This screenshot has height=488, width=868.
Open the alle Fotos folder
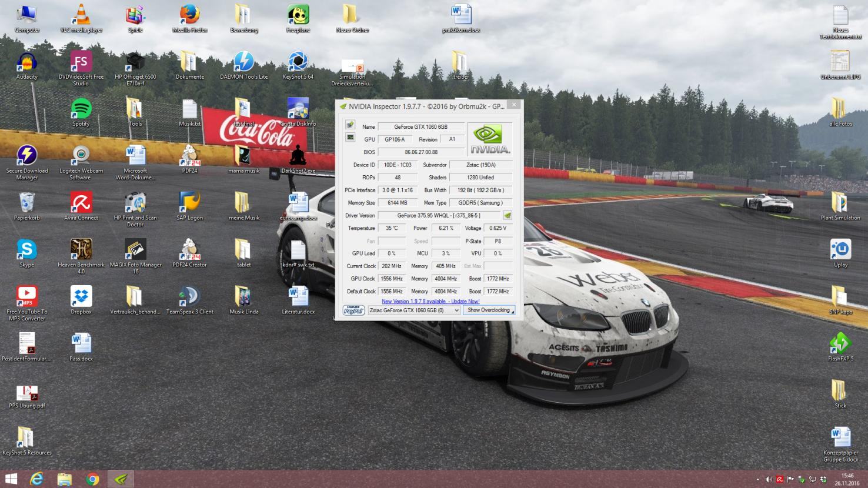840,113
